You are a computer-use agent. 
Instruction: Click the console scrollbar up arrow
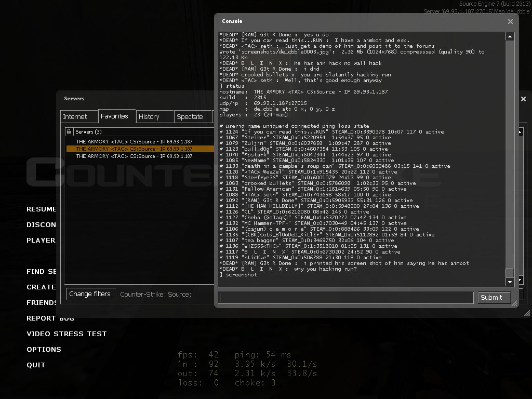[510, 36]
